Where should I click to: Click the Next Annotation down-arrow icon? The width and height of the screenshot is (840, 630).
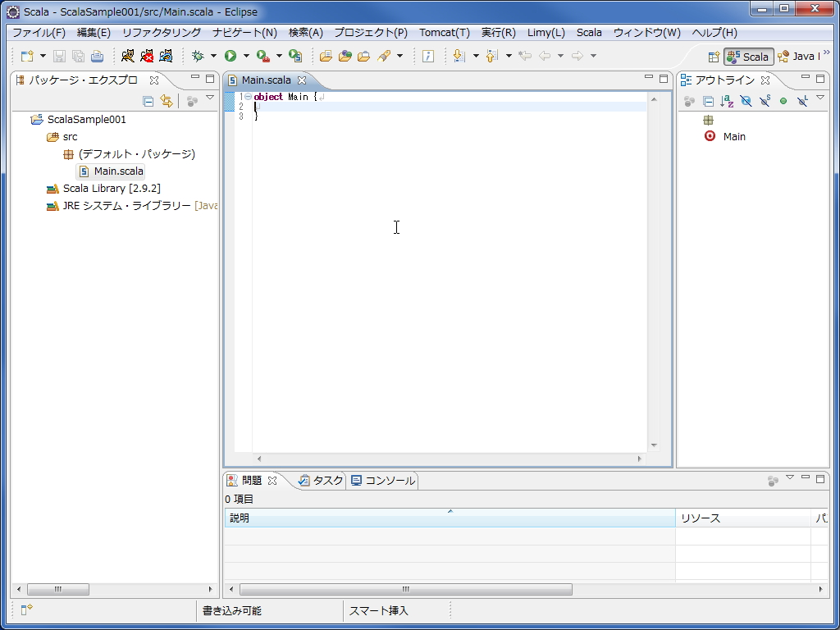(459, 56)
